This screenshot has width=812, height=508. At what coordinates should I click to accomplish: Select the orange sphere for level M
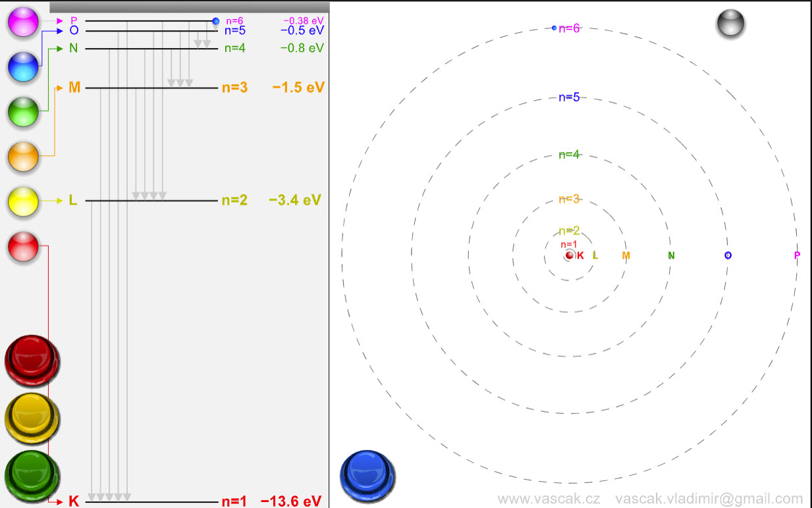pos(22,157)
